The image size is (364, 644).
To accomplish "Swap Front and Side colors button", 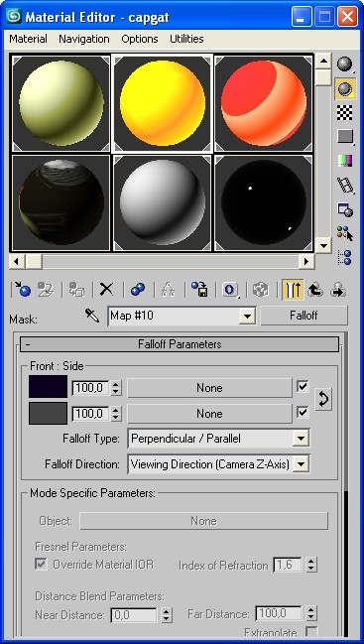I will click(323, 399).
